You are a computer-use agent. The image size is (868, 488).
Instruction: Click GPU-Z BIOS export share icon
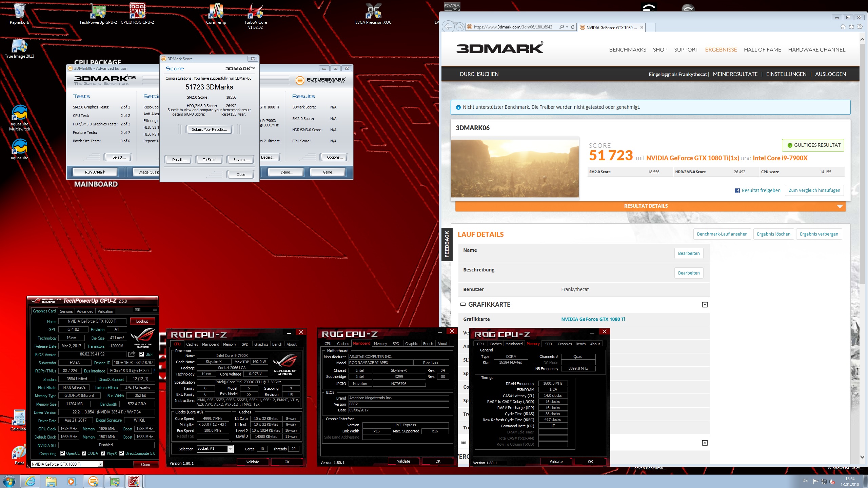coord(132,354)
